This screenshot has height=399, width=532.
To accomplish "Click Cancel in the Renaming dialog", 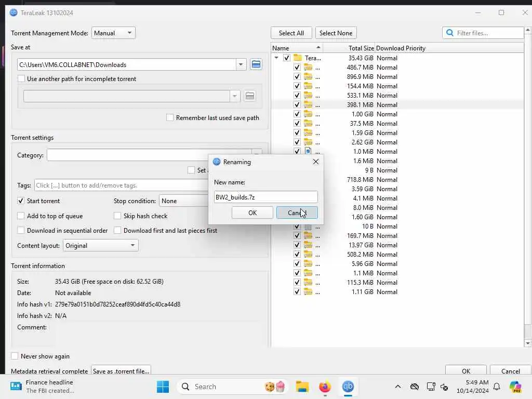I will coord(297,212).
